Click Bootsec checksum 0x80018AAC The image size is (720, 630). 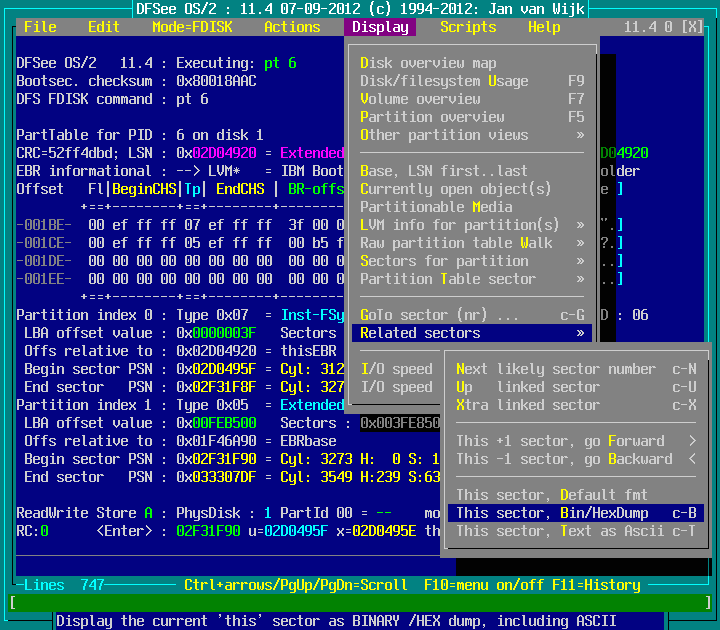(216, 81)
